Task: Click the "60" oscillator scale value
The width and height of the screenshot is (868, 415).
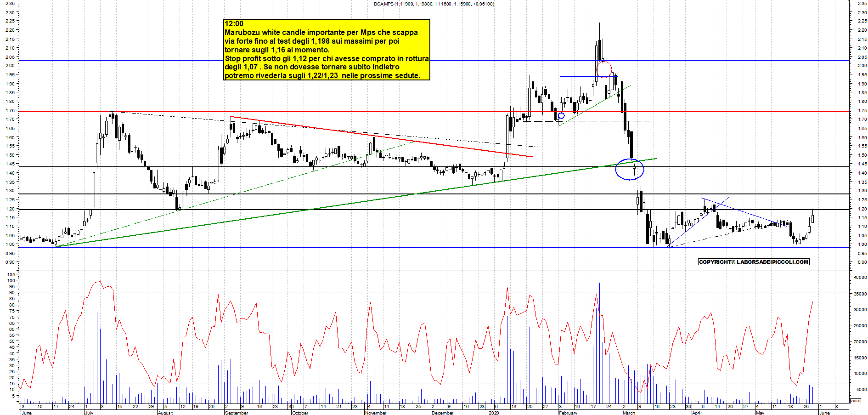Action: click(x=12, y=329)
